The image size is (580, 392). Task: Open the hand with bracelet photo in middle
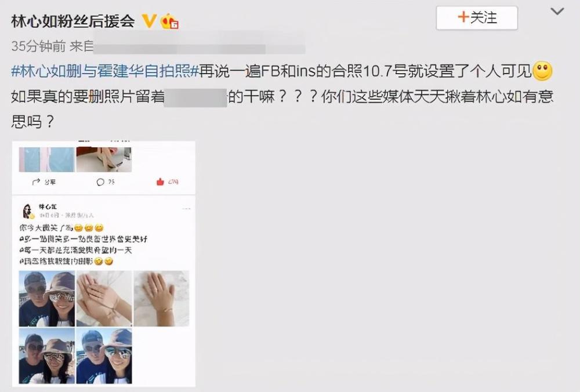(x=104, y=299)
